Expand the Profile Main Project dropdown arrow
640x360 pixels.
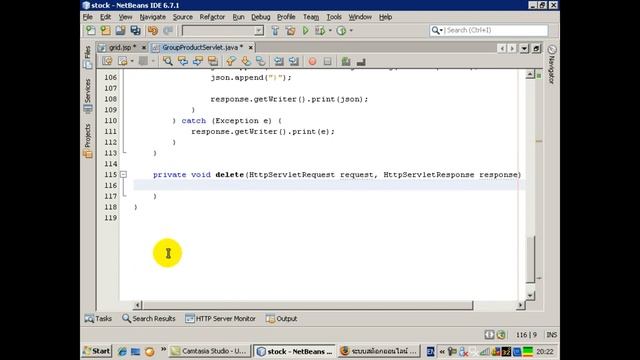point(351,30)
